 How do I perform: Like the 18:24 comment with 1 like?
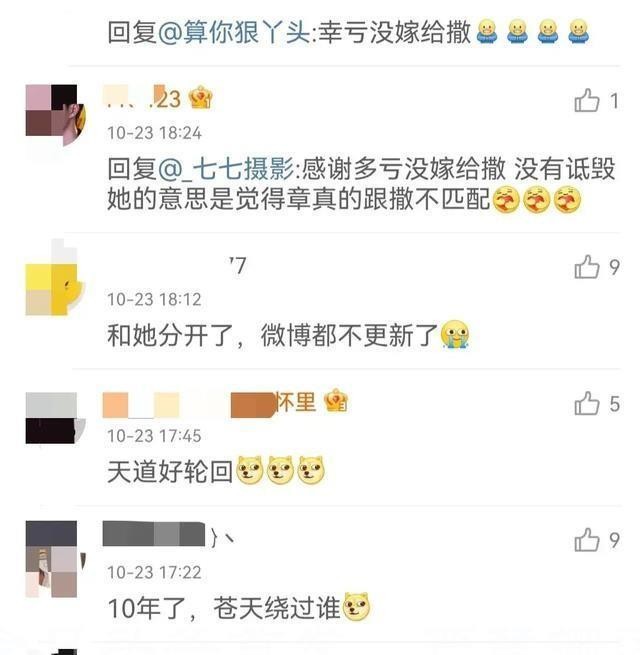(587, 101)
